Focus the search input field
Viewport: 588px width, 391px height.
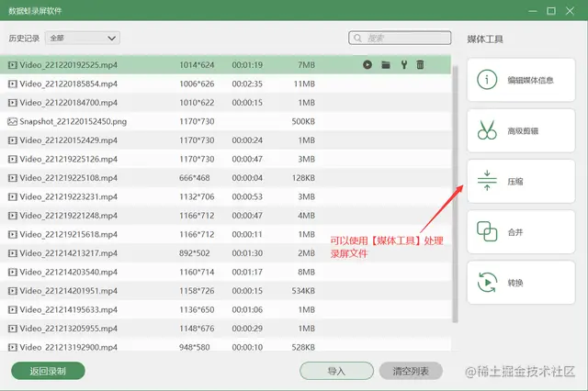[400, 38]
